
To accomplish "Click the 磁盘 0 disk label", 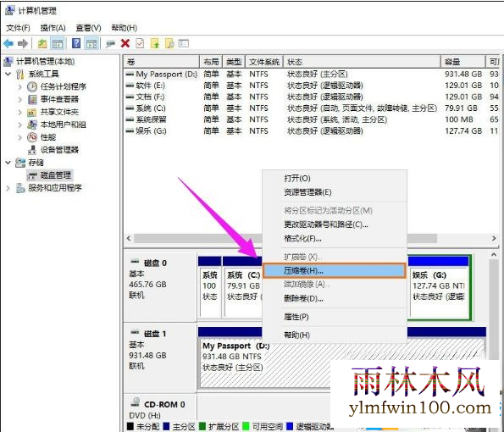I will point(155,263).
